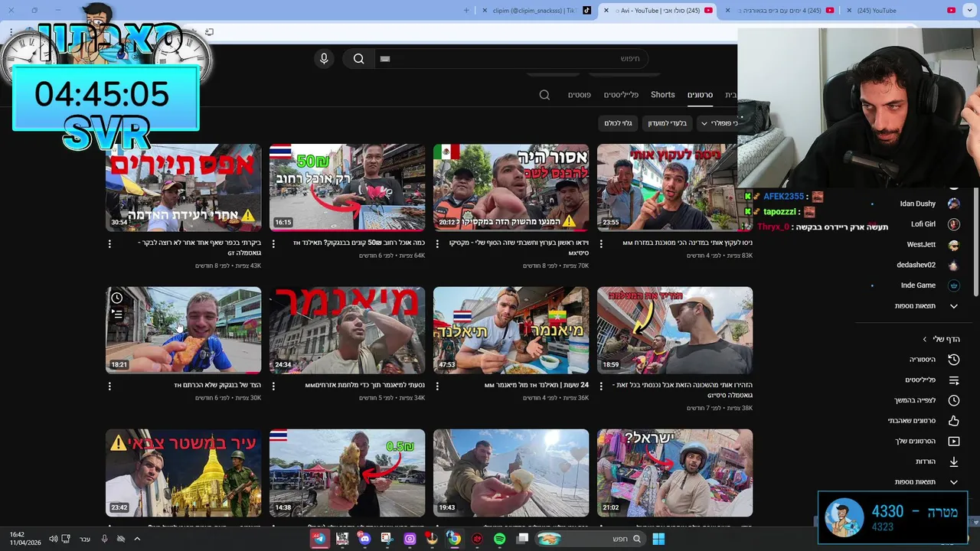Image resolution: width=980 pixels, height=551 pixels.
Task: Click the watch later clock on 18:21 thumbnail
Action: pos(116,298)
